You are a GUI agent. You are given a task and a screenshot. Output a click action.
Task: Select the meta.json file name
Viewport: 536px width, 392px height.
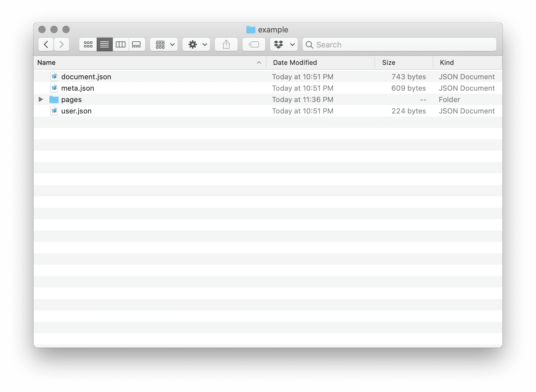click(x=77, y=88)
